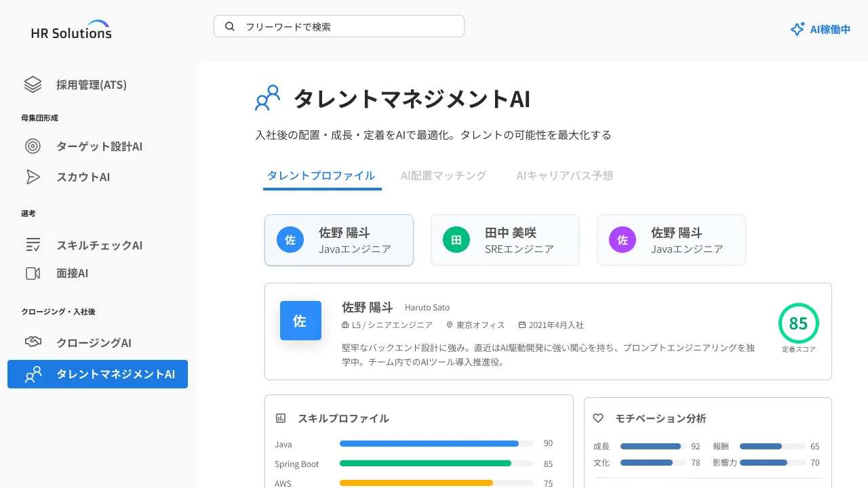Click the 影響力 motivation bar

(x=772, y=463)
